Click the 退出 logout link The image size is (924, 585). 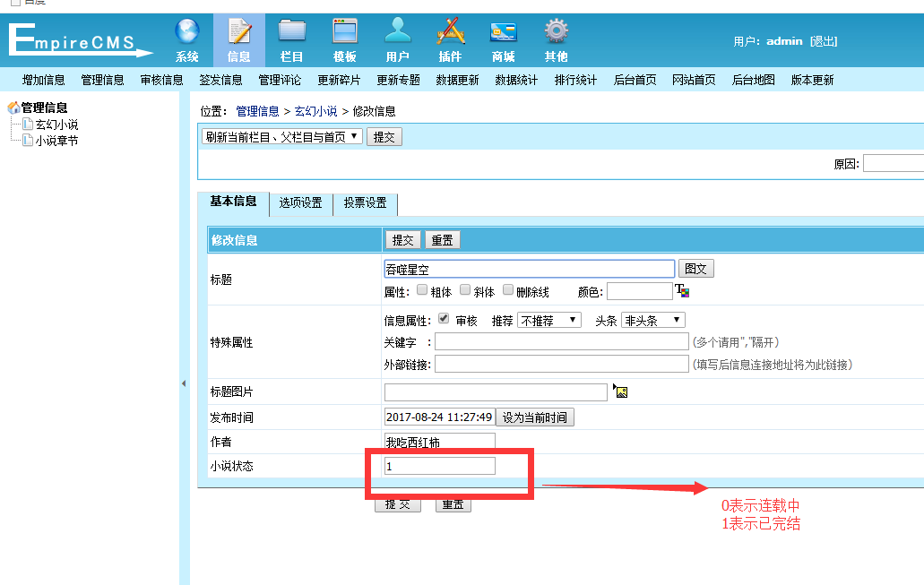pyautogui.click(x=823, y=41)
